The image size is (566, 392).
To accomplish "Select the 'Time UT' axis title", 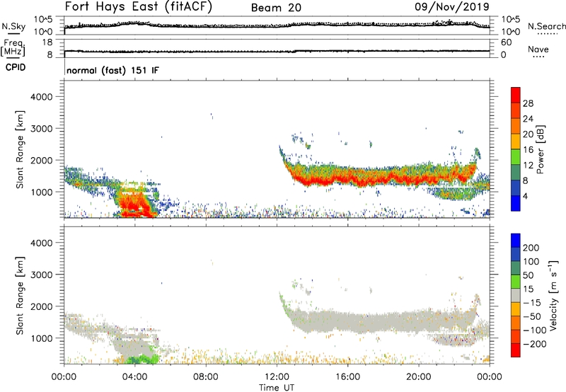I will click(277, 388).
